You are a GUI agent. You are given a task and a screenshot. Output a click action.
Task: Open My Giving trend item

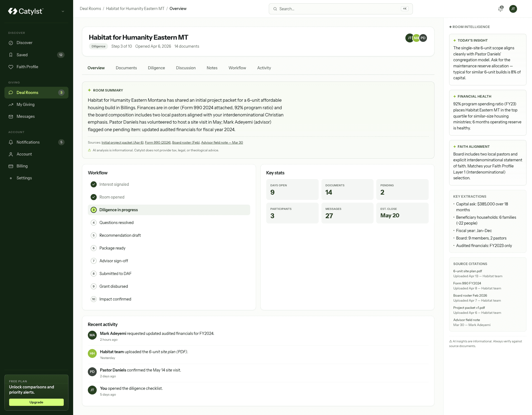(36, 105)
